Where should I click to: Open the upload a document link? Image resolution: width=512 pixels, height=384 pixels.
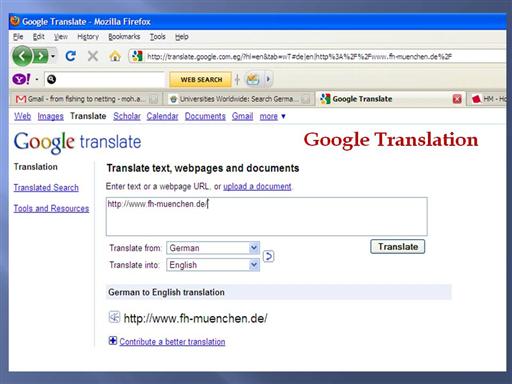[257, 186]
